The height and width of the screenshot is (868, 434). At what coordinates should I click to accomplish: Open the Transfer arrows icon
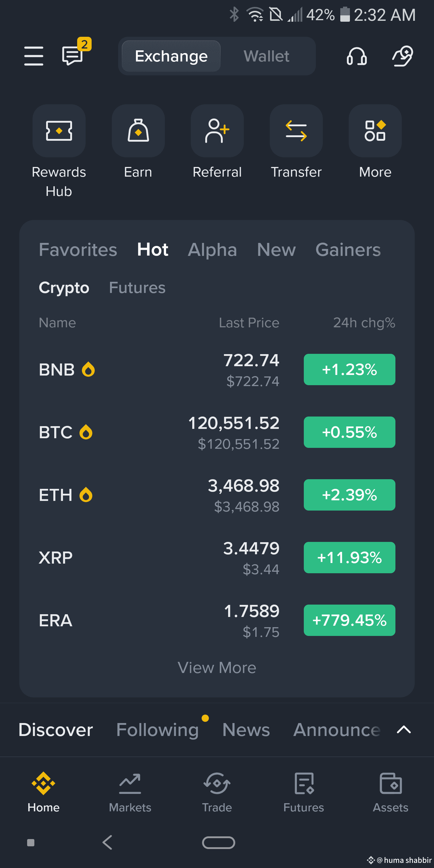click(x=296, y=131)
